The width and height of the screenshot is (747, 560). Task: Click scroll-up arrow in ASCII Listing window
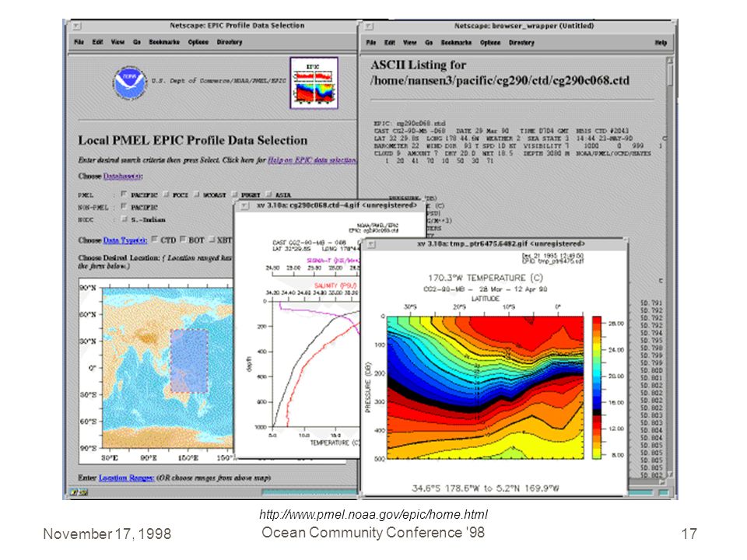670,61
